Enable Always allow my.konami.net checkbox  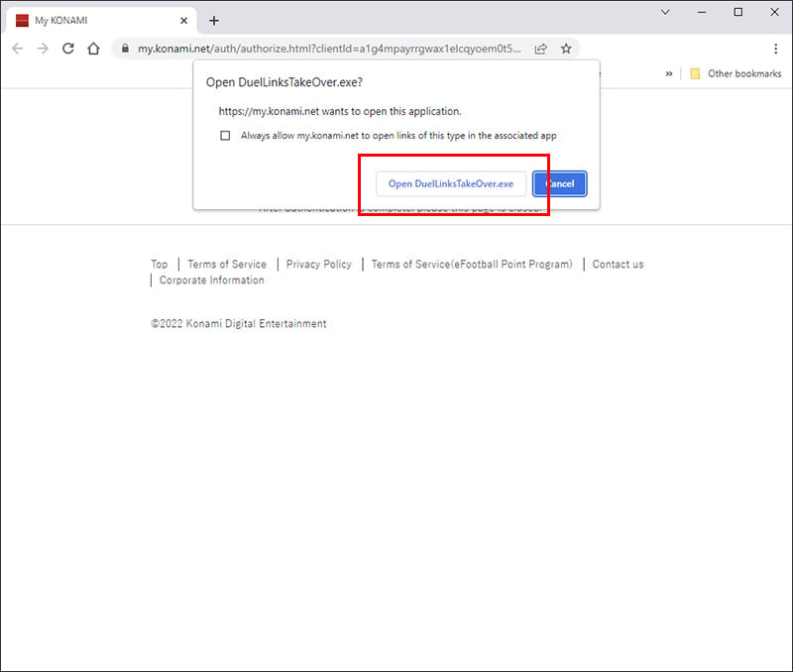pos(225,136)
